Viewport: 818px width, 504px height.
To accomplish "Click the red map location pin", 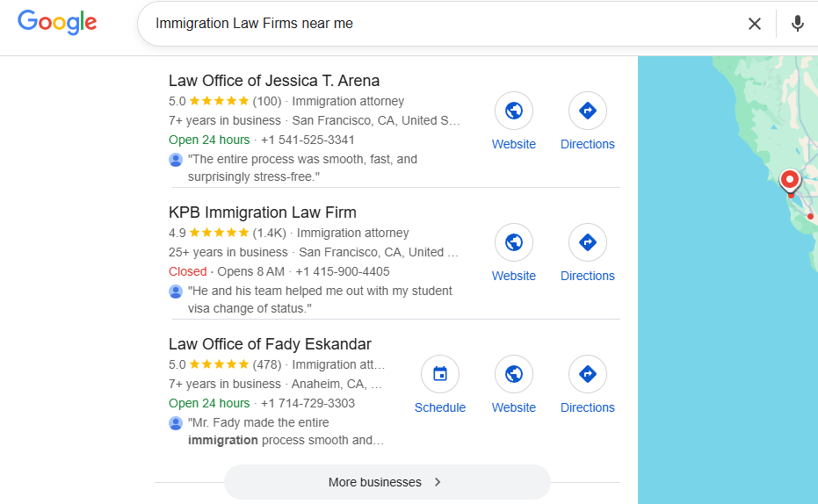I will click(790, 181).
